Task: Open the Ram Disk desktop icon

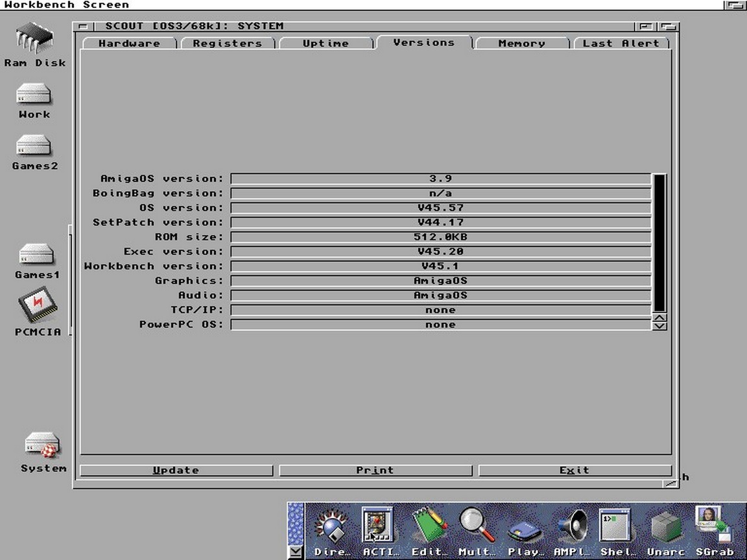Action: click(x=34, y=45)
